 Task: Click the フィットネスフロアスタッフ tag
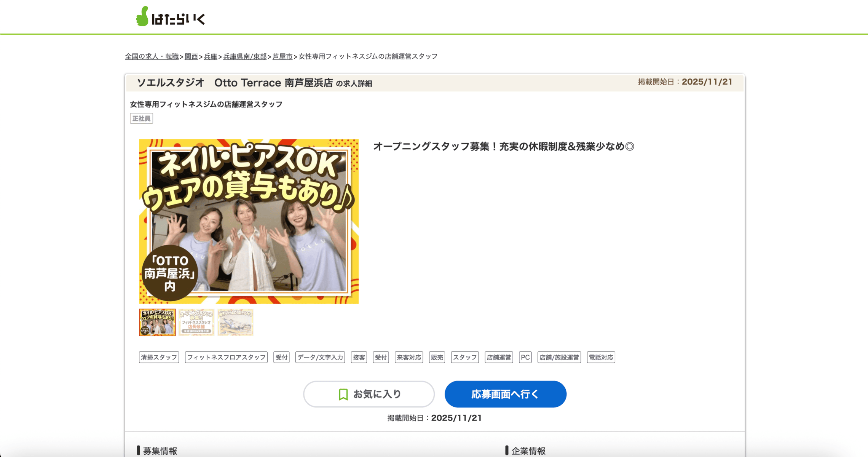226,357
